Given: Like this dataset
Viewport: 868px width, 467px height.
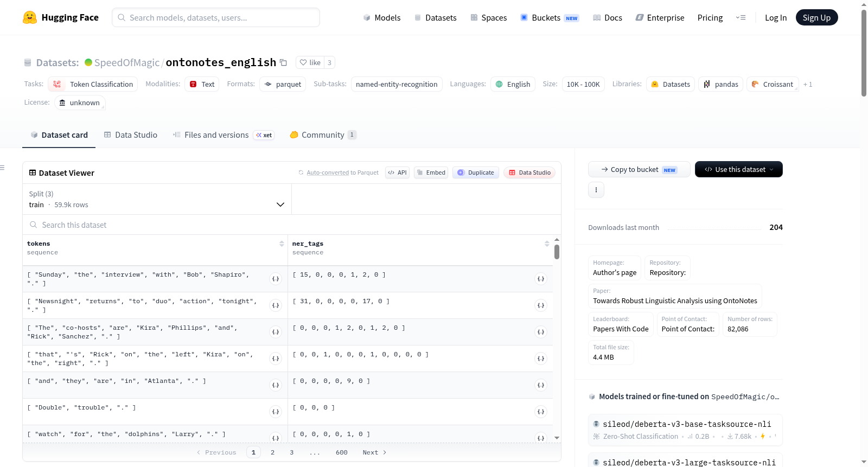Looking at the screenshot, I should (310, 62).
